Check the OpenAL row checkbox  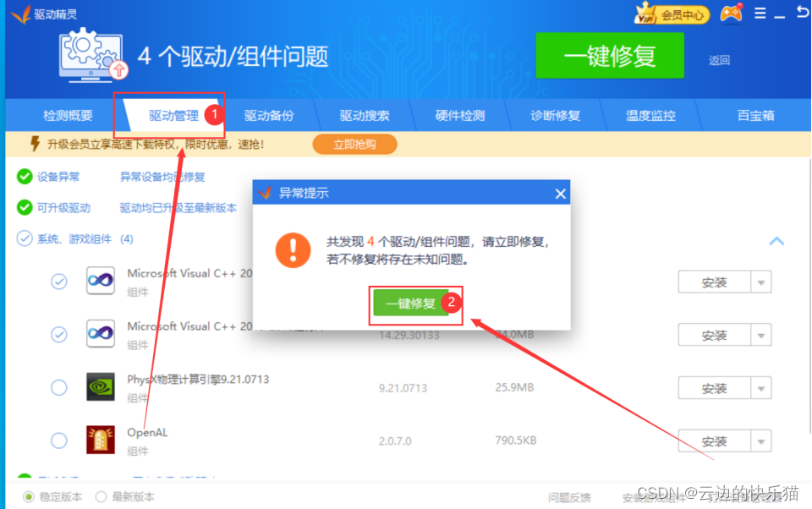[59, 441]
